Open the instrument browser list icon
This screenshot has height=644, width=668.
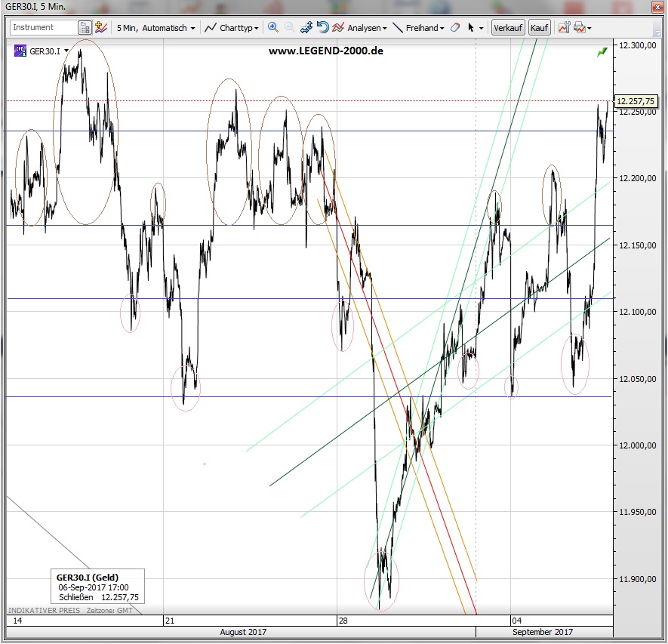(85, 28)
